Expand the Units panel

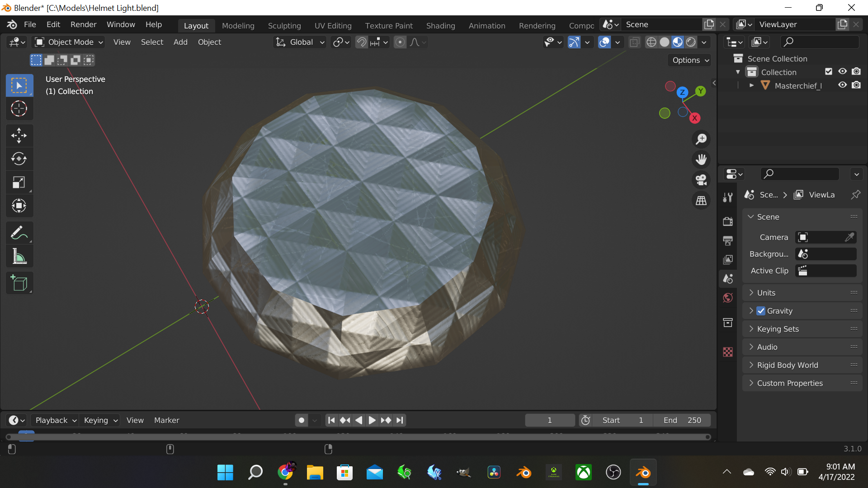[766, 293]
